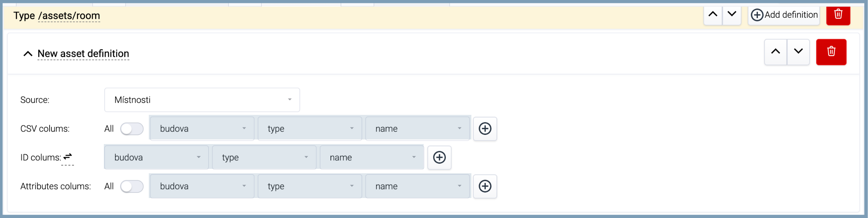Toggle All switch for CSV colums
Screen dimensions: 868x218
[x=132, y=129]
